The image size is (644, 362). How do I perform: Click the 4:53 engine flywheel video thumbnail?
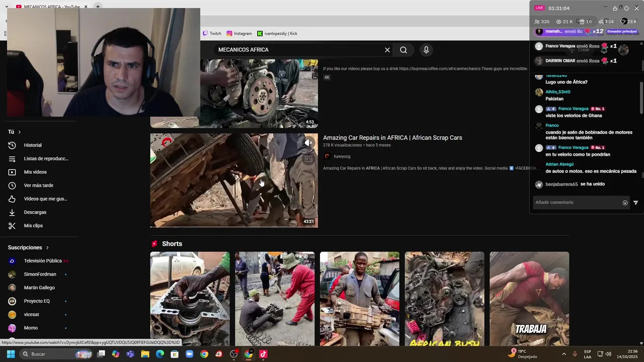click(259, 94)
